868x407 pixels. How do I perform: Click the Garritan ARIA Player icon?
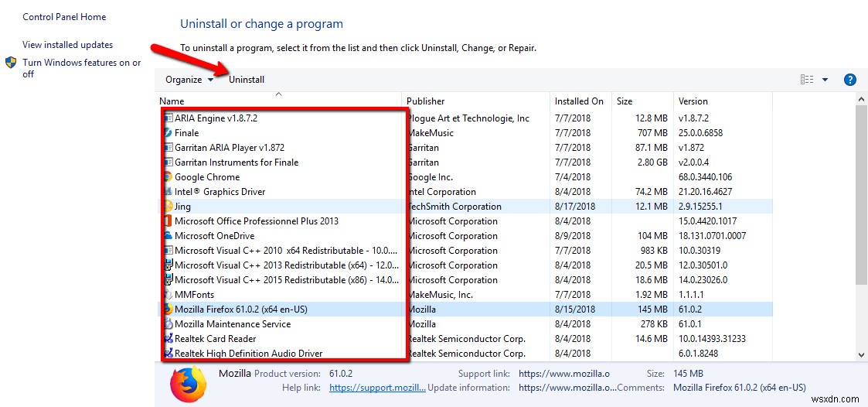(x=169, y=148)
